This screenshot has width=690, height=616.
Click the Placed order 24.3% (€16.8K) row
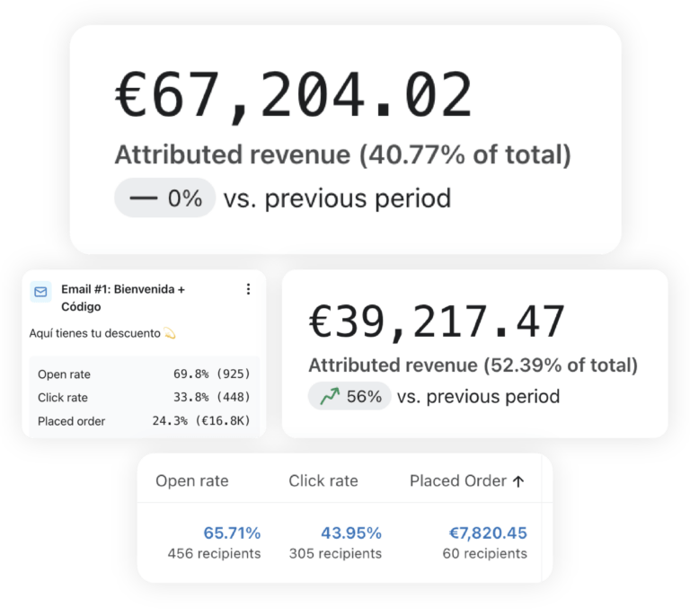coord(144,421)
